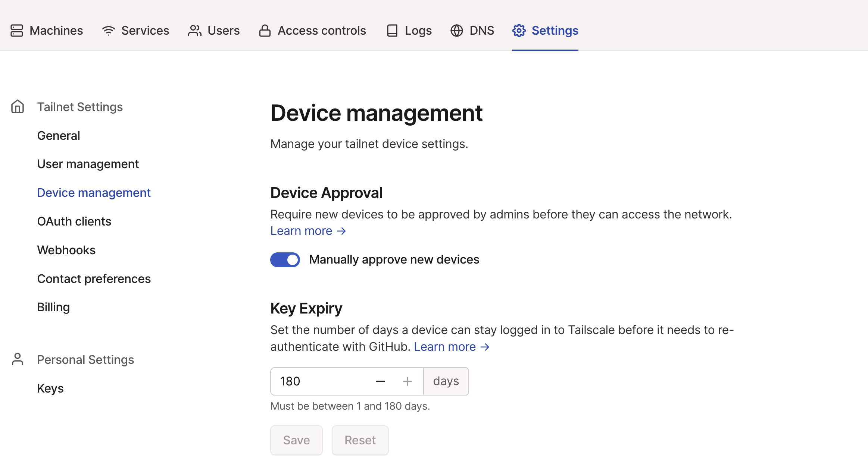Screen dimensions: 868x463
Task: Click the Services wifi icon
Action: click(x=108, y=31)
